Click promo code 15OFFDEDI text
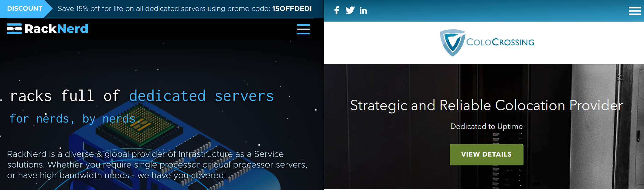The width and height of the screenshot is (644, 190). tap(292, 9)
